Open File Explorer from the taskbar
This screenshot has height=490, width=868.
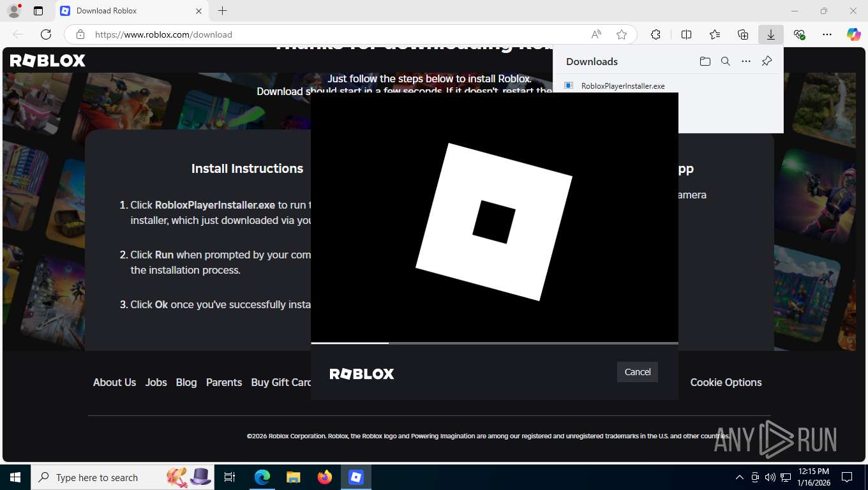(293, 477)
